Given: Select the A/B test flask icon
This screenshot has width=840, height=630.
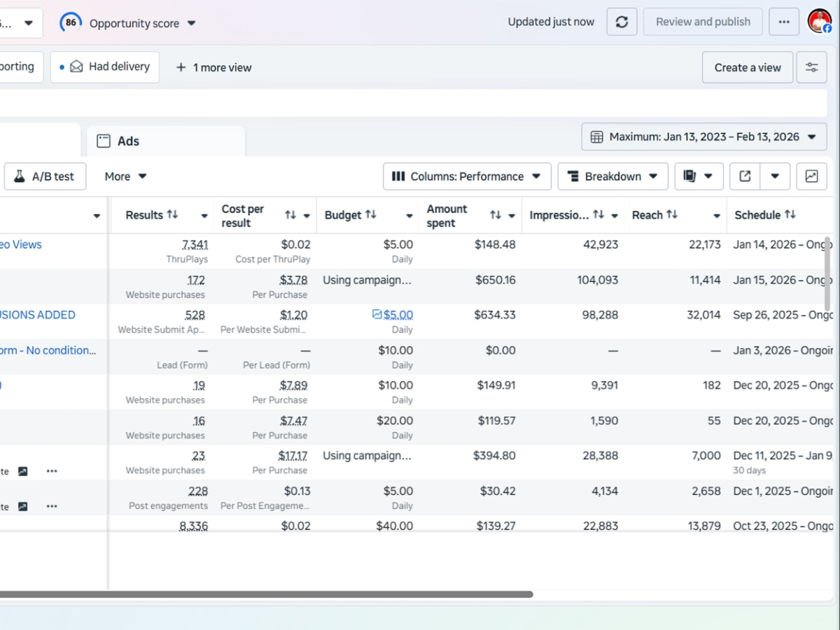Looking at the screenshot, I should coord(19,176).
